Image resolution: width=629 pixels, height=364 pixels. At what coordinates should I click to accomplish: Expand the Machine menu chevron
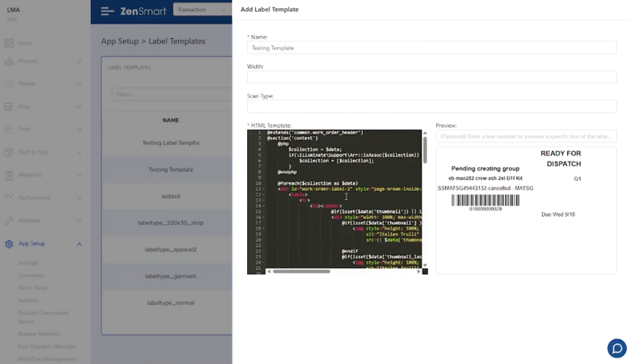coord(79,220)
